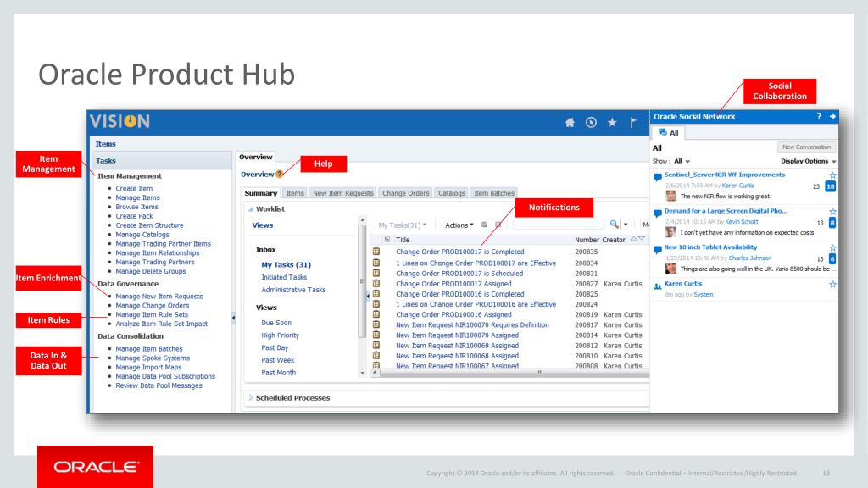
Task: Open the search options dropdown arrow
Action: [x=626, y=224]
